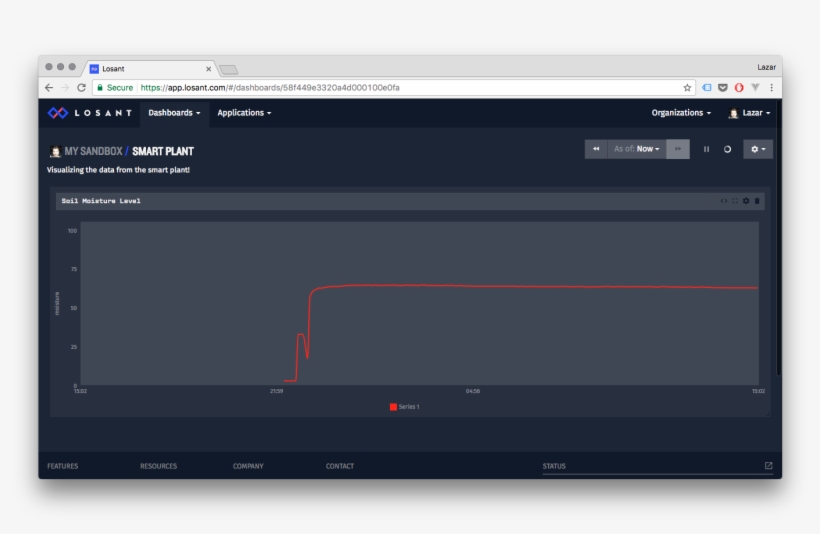820x534 pixels.
Task: Click the Lazar Chrome profile button
Action: [766, 67]
